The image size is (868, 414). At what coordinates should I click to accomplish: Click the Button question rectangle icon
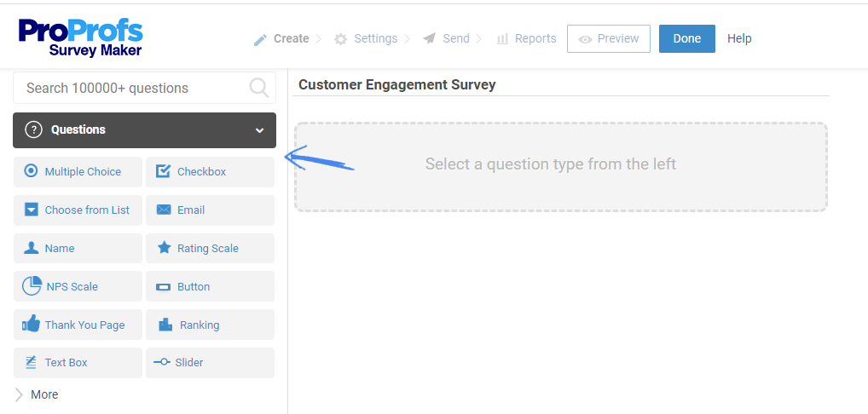(164, 287)
